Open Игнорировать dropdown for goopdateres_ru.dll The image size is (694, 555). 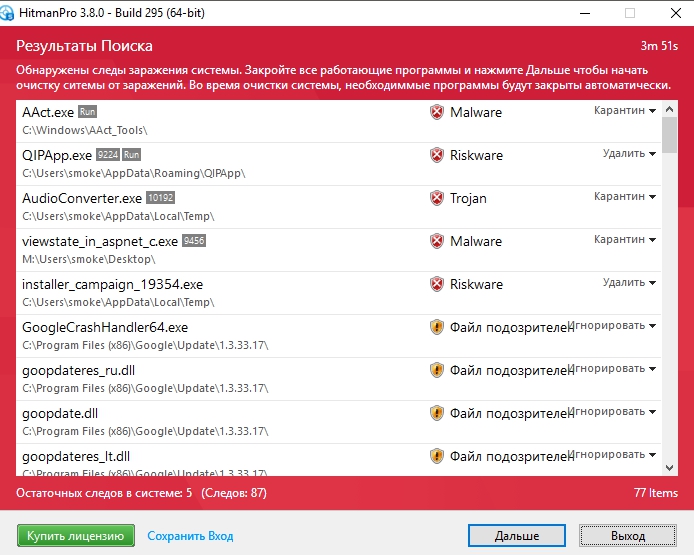pos(613,368)
